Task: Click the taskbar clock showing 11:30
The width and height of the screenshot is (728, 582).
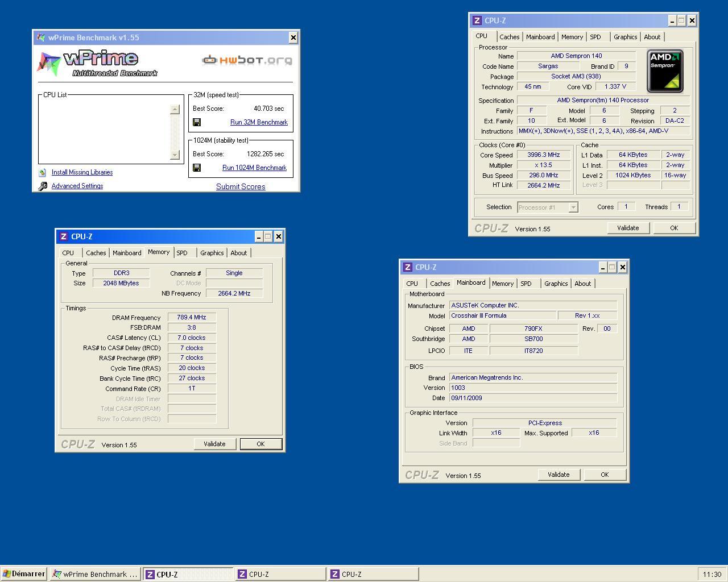Action: tap(712, 575)
